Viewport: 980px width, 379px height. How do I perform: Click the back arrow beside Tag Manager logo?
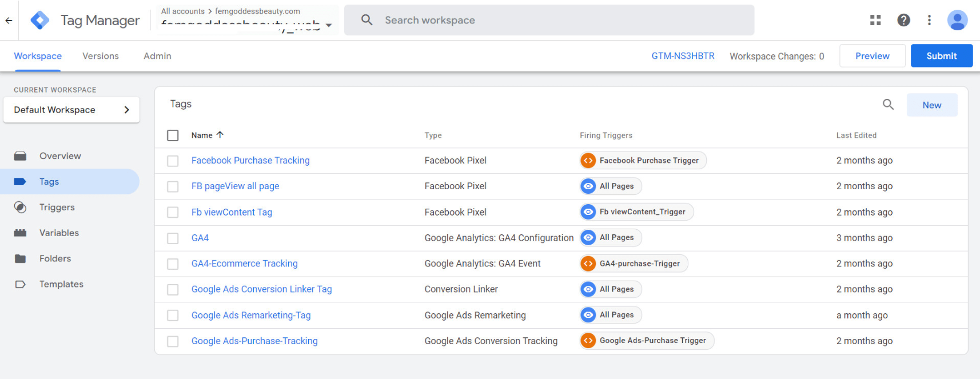(x=9, y=21)
